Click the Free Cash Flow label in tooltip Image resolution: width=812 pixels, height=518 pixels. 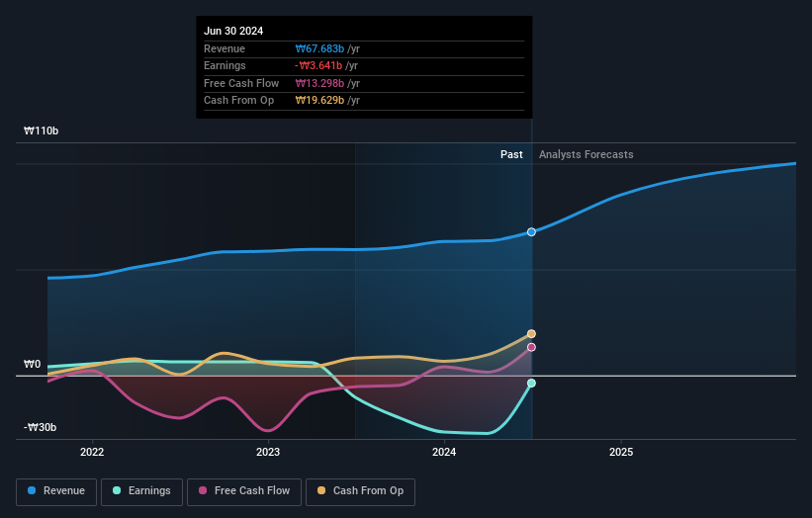(241, 83)
